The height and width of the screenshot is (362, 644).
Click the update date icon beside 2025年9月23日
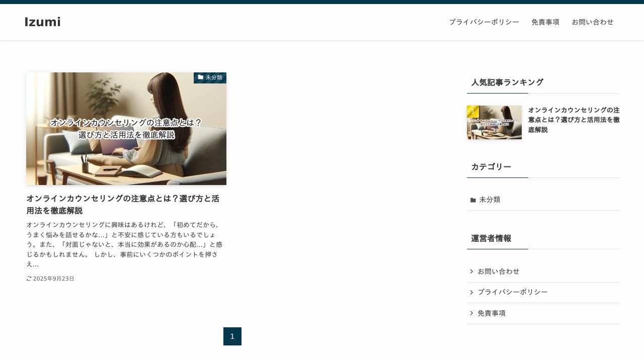click(29, 279)
